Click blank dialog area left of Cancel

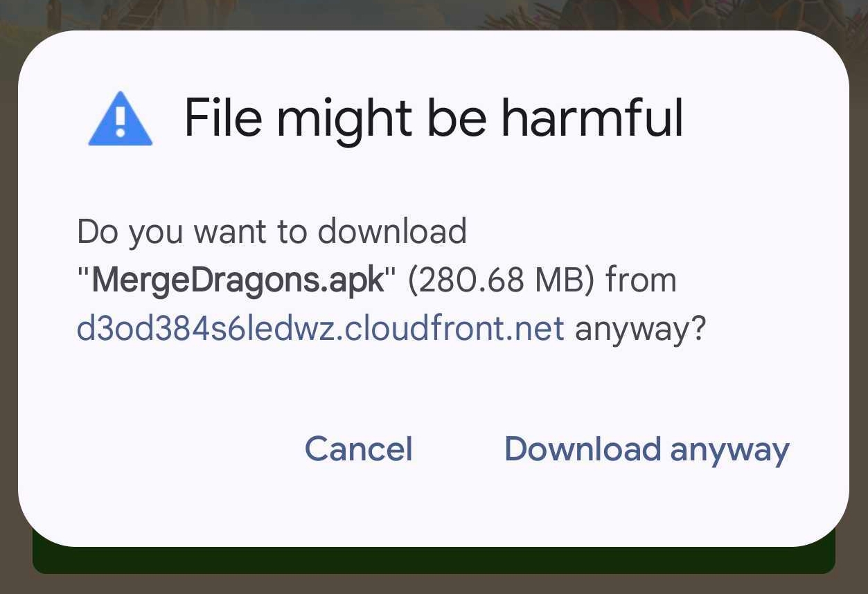173,449
